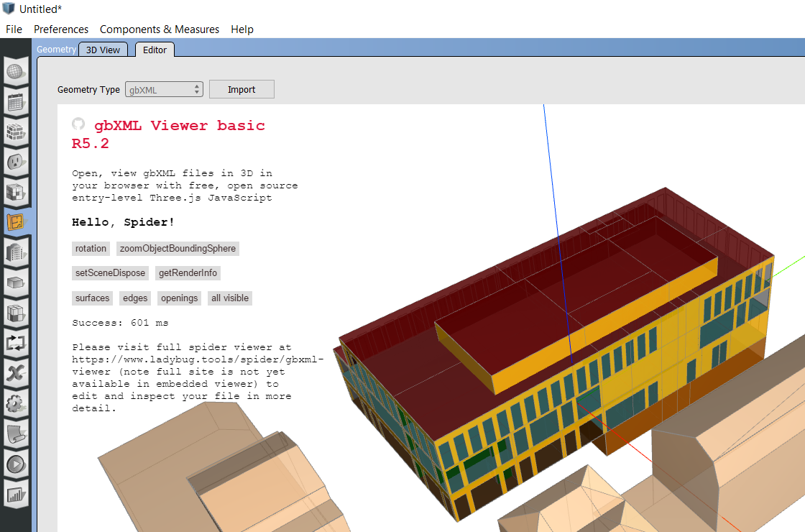Click the GitHub icon beside gbXML Viewer title
805x532 pixels.
pos(78,124)
